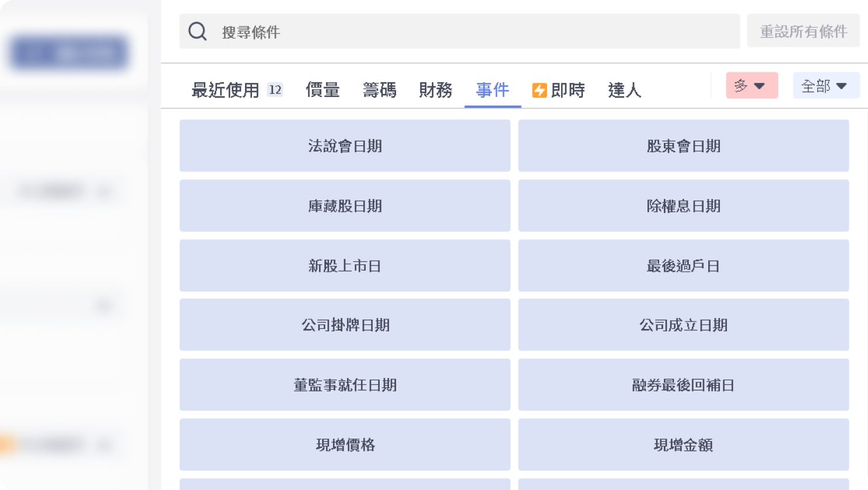Focus the 搜尋條件 search field
This screenshot has height=490, width=868.
pyautogui.click(x=467, y=32)
